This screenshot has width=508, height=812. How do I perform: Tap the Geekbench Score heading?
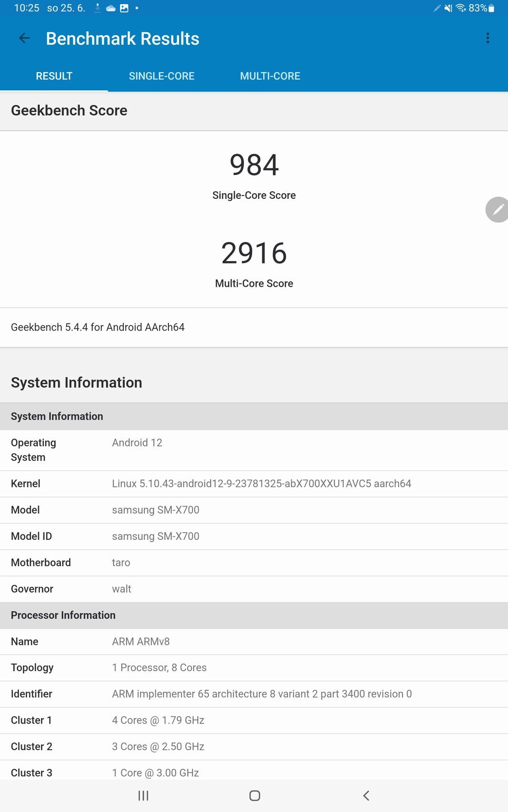pos(69,110)
